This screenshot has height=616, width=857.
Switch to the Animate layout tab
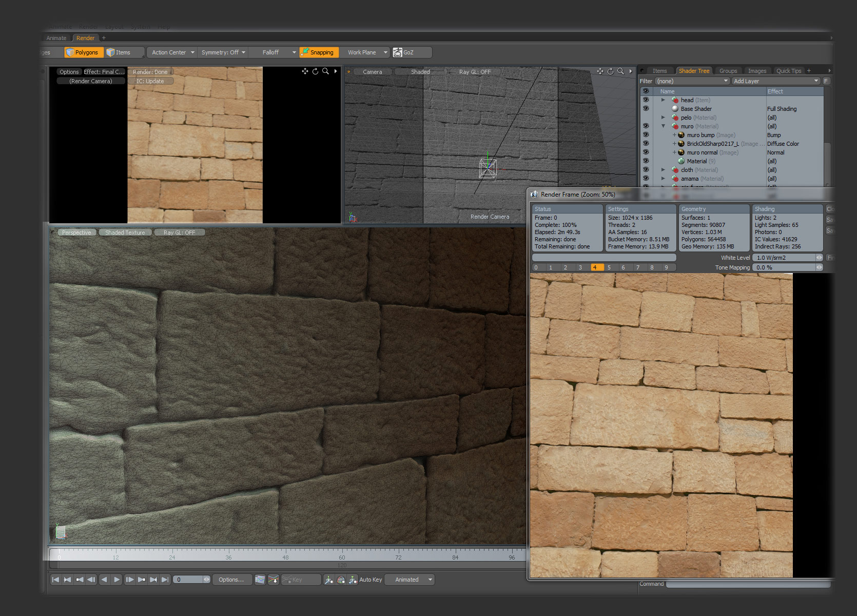point(56,38)
